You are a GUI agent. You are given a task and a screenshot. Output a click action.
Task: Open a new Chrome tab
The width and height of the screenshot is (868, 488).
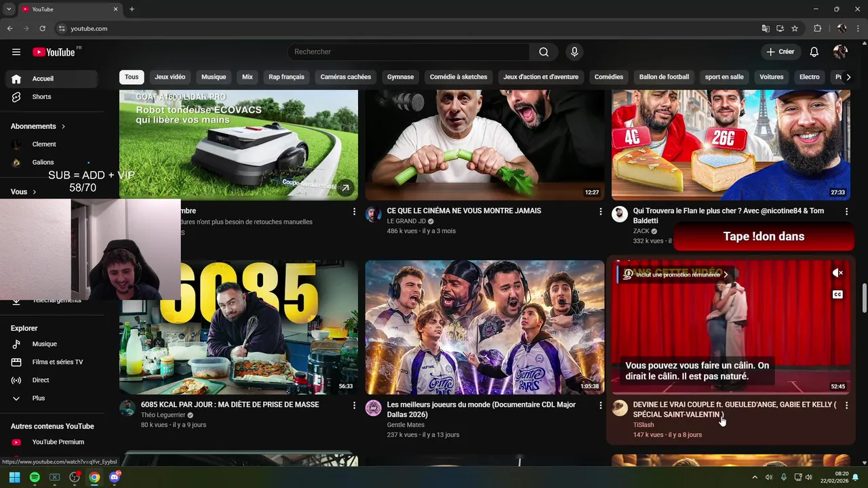(132, 9)
